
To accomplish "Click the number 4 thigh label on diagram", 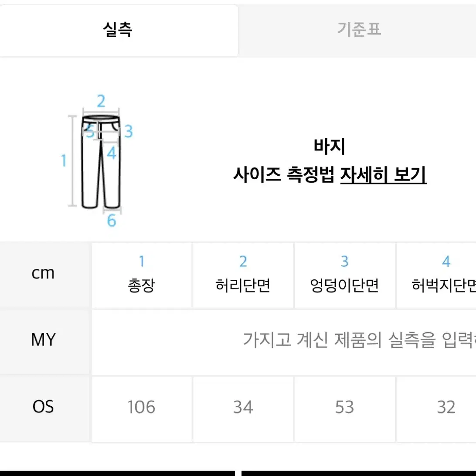I will pos(112,153).
